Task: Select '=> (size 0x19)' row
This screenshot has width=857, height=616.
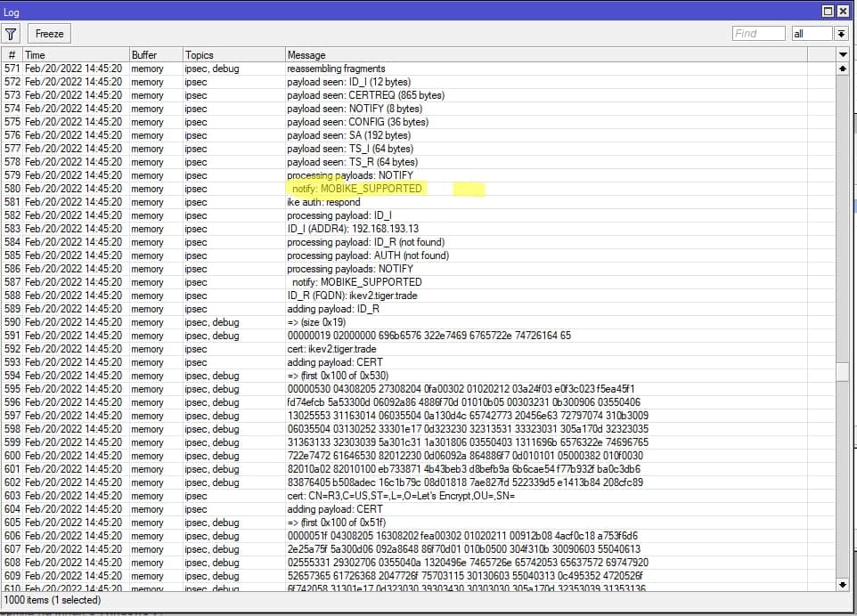Action: tap(419, 322)
